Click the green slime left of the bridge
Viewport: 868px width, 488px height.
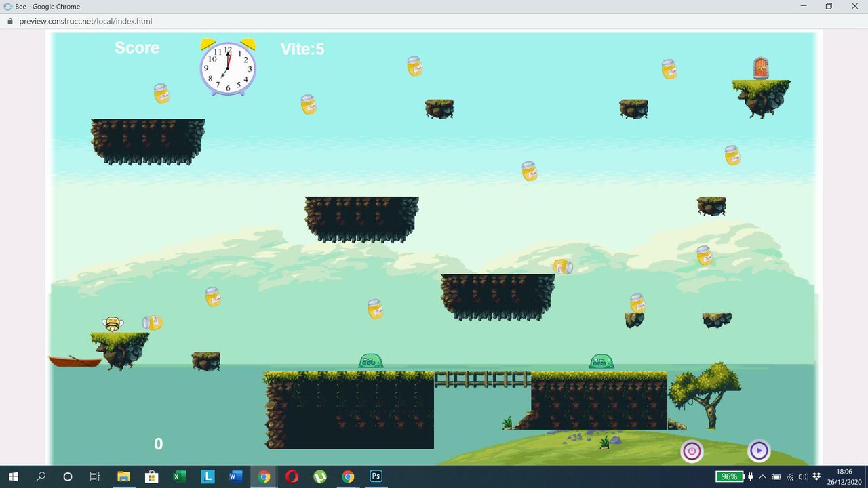370,361
